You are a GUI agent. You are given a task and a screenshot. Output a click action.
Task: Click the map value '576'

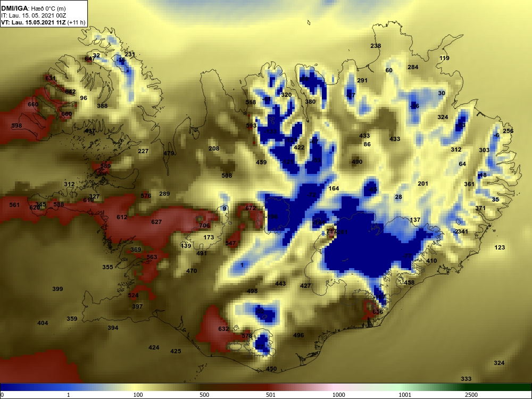pos(146,196)
